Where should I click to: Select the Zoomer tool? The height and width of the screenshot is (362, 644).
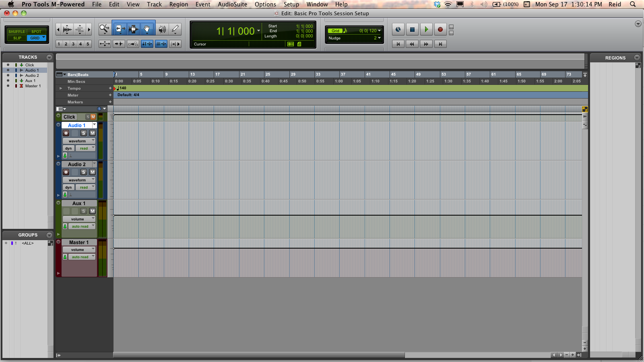tap(105, 29)
